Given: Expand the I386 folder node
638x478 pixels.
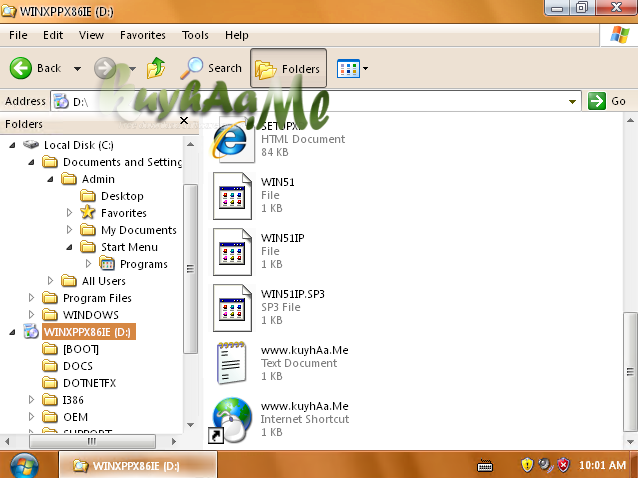Looking at the screenshot, I should coord(31,400).
